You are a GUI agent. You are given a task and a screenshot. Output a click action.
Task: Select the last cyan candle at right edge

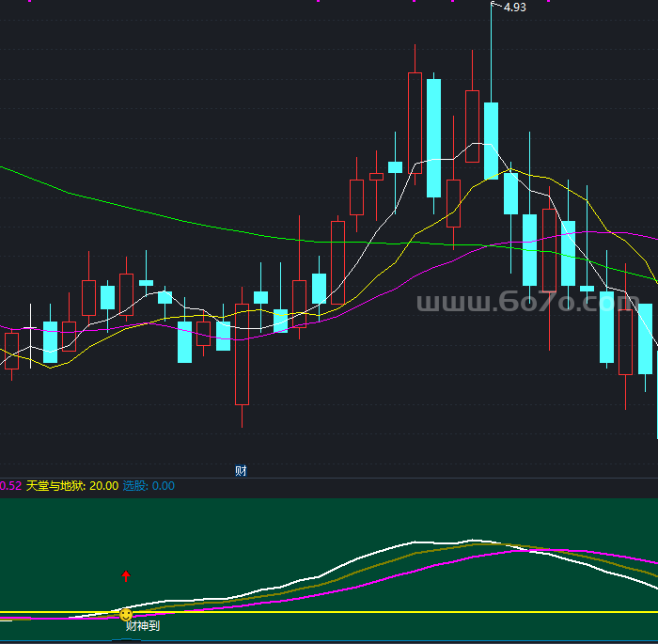[x=645, y=338]
